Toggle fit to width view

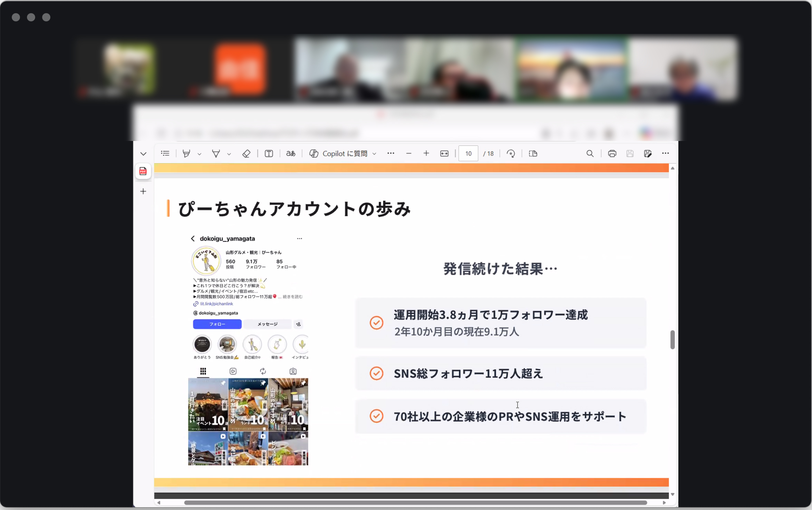444,153
